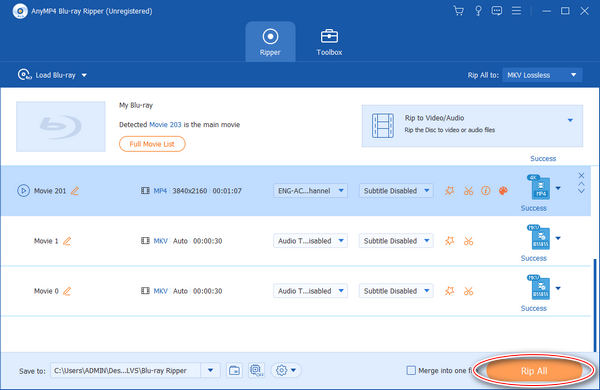Click the Rip to Video/Audio film icon

coord(383,125)
